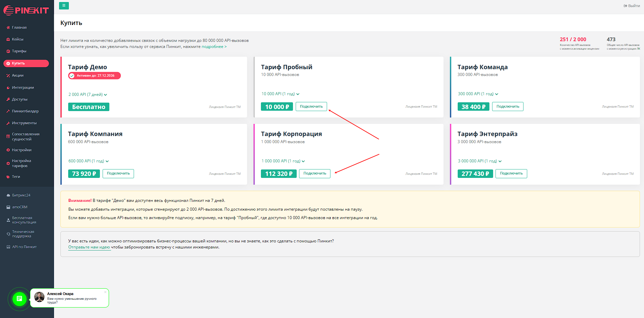
Task: Click the home icon next to Главная
Action: (x=8, y=28)
